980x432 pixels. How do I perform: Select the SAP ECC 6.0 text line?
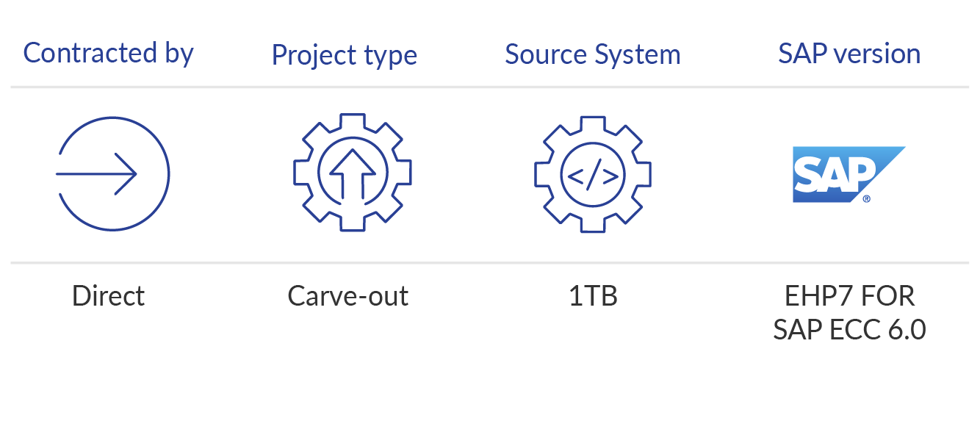[x=849, y=331]
